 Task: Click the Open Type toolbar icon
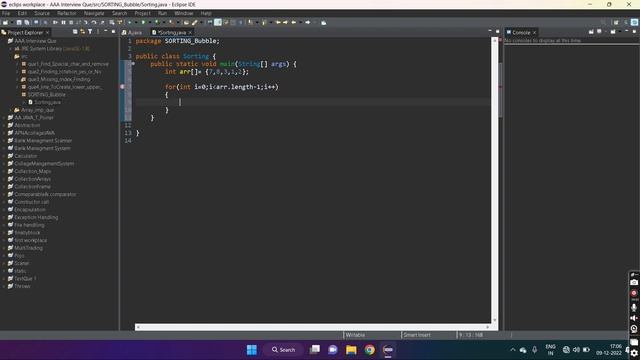[x=186, y=22]
